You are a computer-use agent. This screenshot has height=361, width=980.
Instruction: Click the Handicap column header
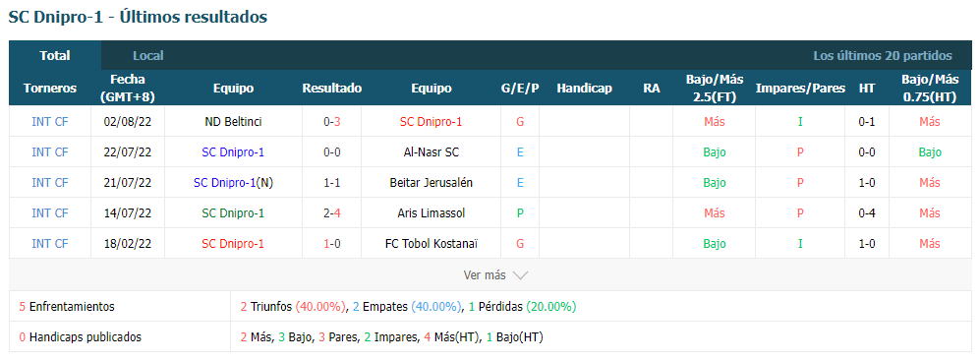coord(585,89)
